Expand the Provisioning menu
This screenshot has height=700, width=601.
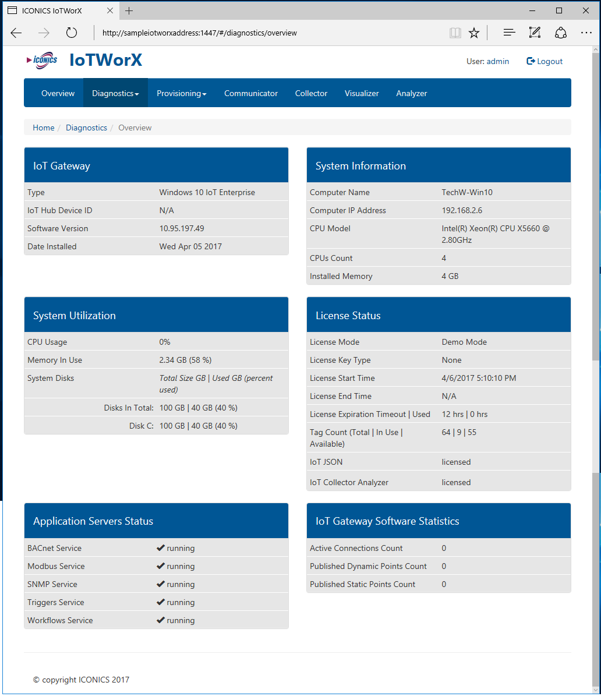pyautogui.click(x=182, y=93)
